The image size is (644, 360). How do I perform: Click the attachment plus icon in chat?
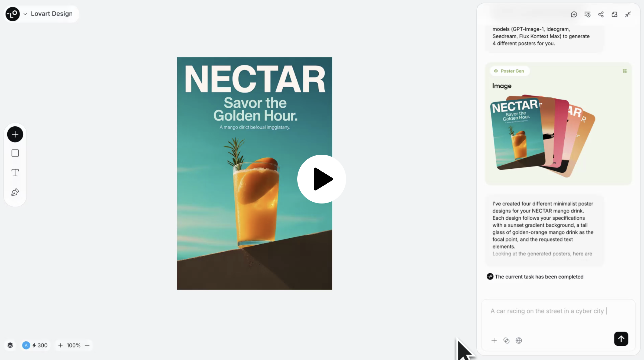[x=494, y=340]
